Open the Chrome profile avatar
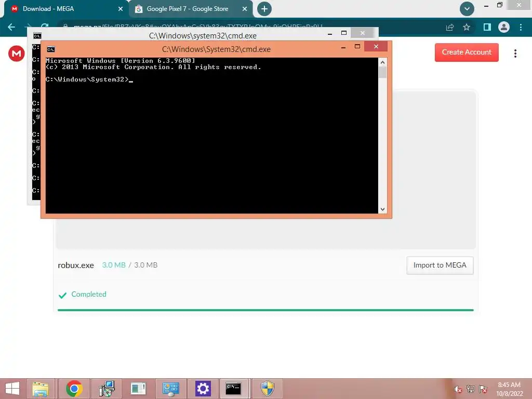Screen dimensions: 532x399 coord(504,27)
